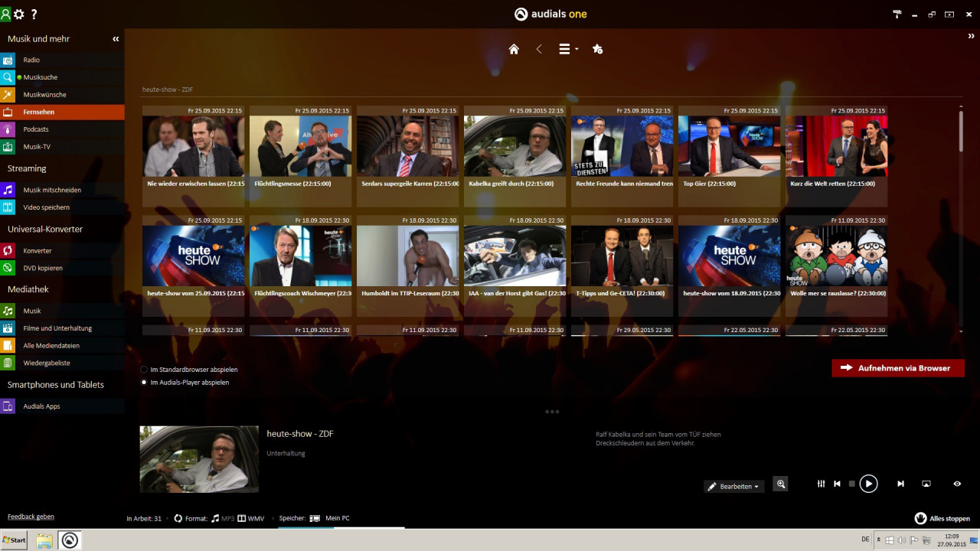Click the Windows Start button
This screenshot has width=980, height=551.
point(14,540)
